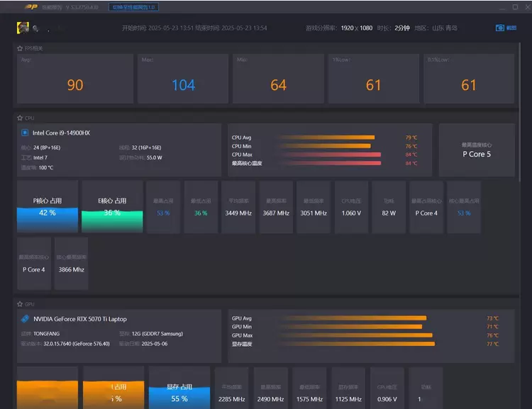Click the NVIDIA GPU card icon
The image size is (532, 409).
pos(25,319)
